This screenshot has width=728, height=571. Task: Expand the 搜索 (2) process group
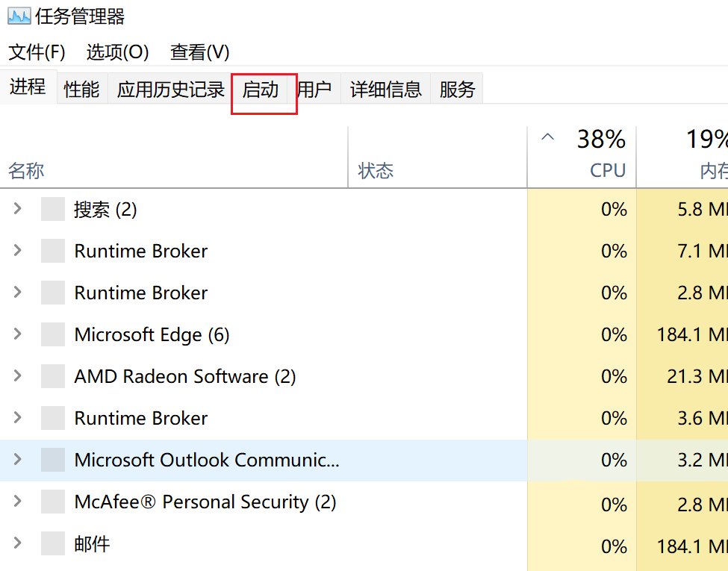coord(16,209)
